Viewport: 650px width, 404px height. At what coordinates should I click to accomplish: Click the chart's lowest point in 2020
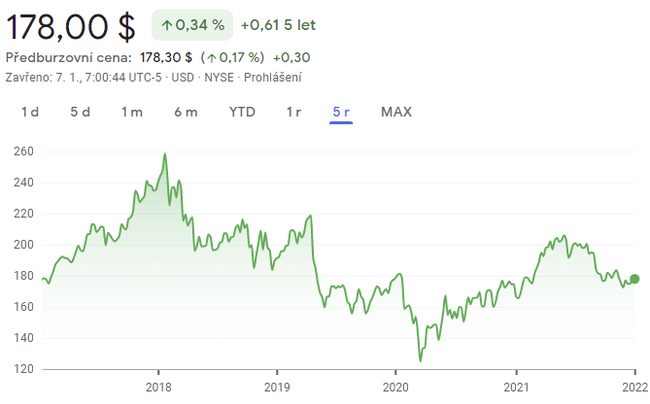click(x=421, y=360)
